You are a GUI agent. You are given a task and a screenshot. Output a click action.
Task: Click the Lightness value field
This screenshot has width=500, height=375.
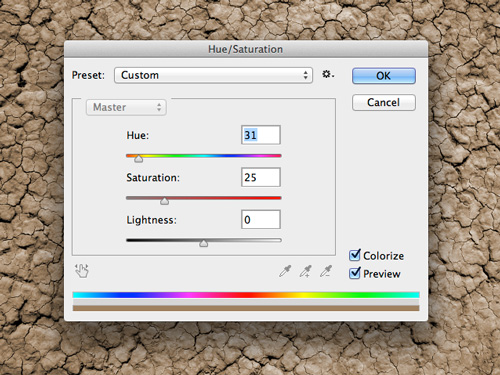(261, 220)
